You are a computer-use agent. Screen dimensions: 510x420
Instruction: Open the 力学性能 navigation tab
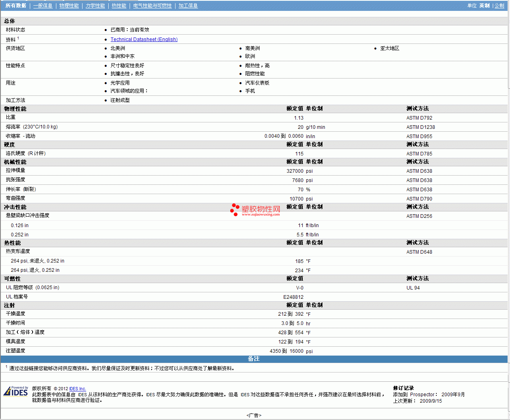click(x=95, y=6)
